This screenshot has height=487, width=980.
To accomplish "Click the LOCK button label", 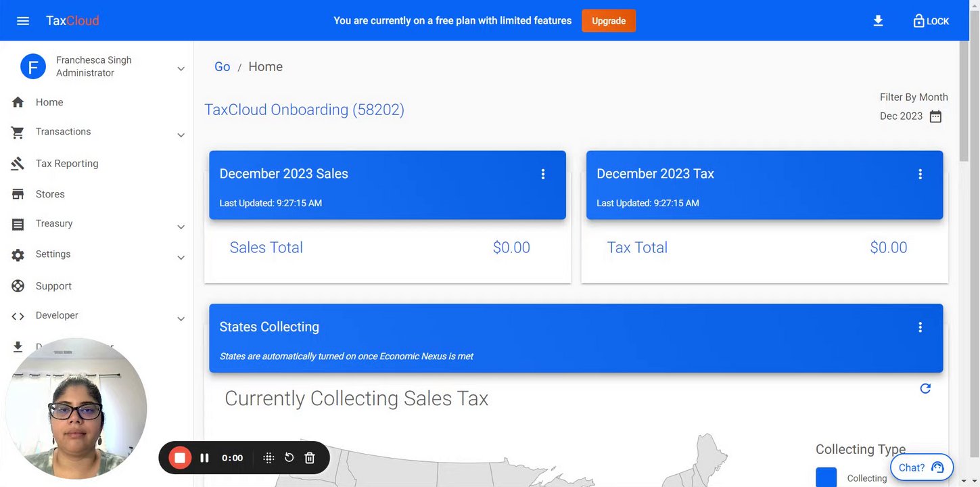I will (x=938, y=22).
